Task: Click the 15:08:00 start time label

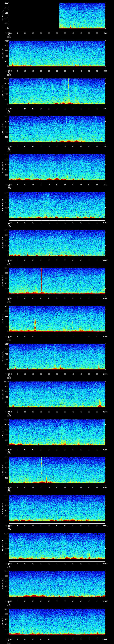Action: 9,184
